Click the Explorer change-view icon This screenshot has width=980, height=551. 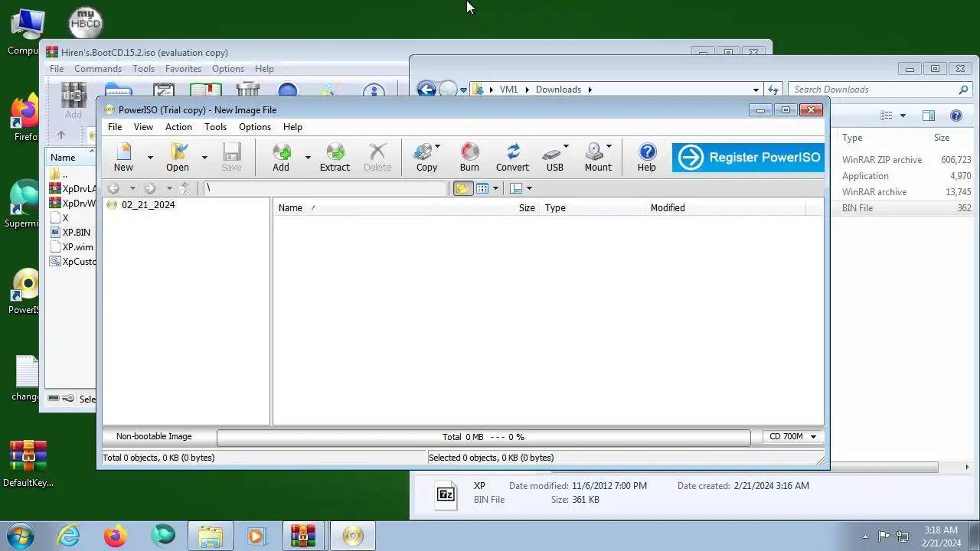pyautogui.click(x=887, y=116)
